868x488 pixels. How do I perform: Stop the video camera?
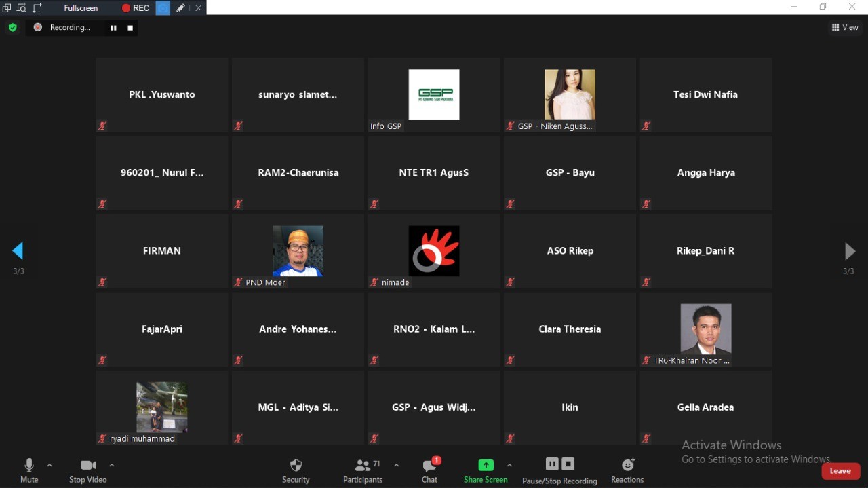coord(88,470)
